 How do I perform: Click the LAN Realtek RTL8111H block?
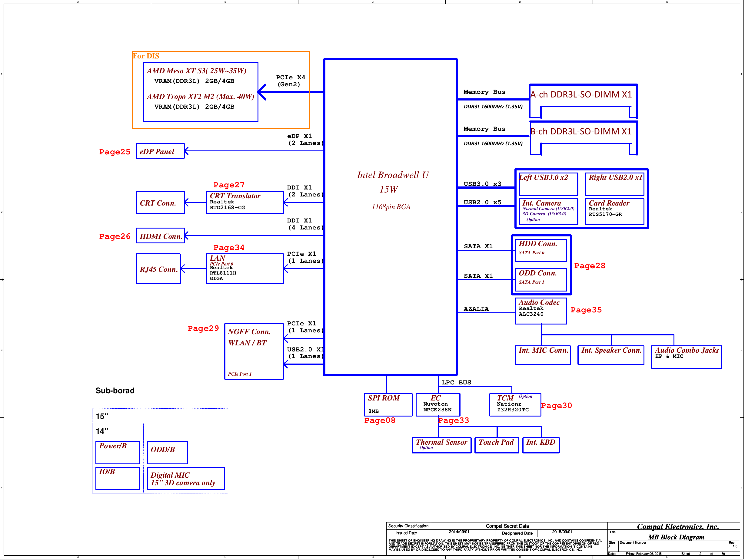[x=245, y=269]
